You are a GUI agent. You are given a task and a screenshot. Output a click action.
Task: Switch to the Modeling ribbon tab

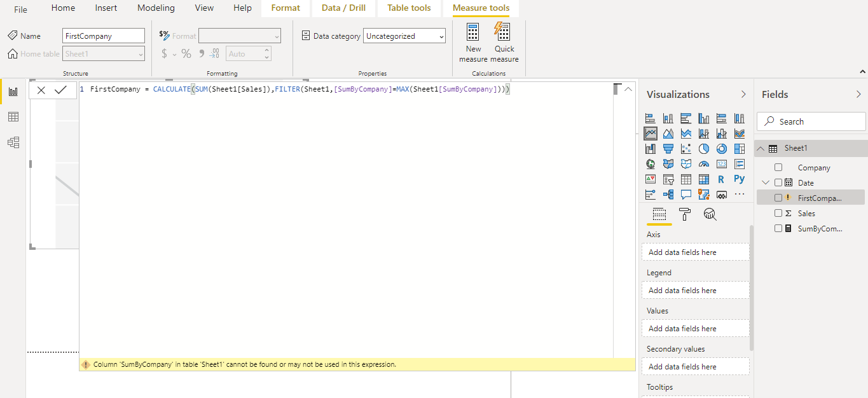tap(156, 8)
